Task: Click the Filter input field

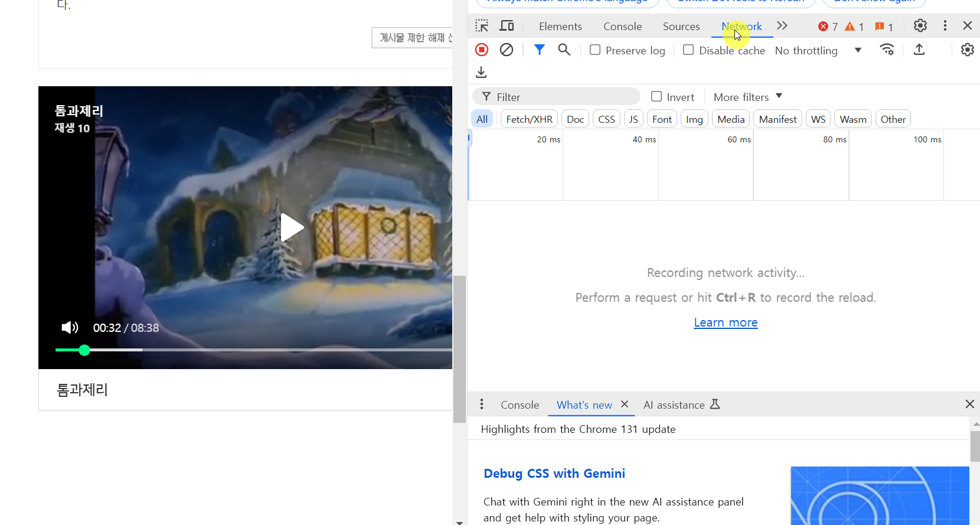Action: (556, 97)
